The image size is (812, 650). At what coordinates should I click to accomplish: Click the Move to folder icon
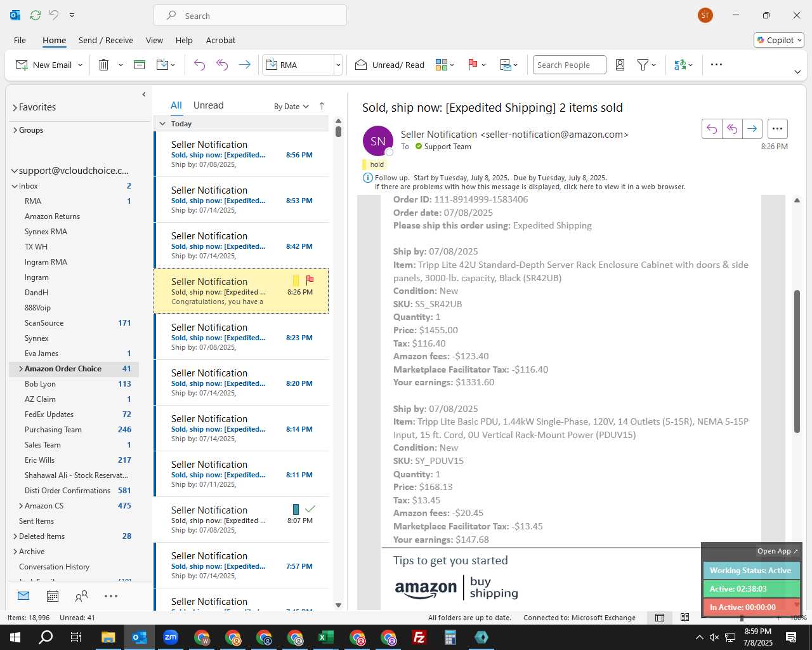click(x=162, y=65)
